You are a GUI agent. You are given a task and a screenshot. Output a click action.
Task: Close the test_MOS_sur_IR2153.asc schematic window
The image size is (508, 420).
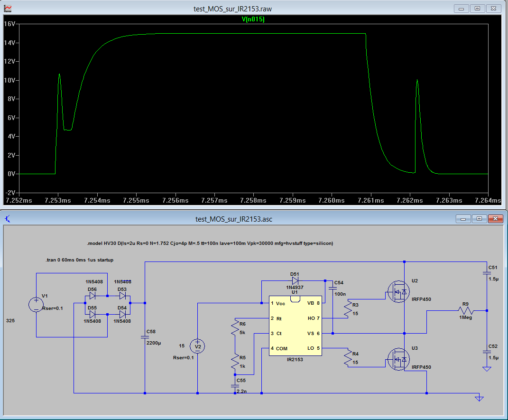(x=495, y=219)
